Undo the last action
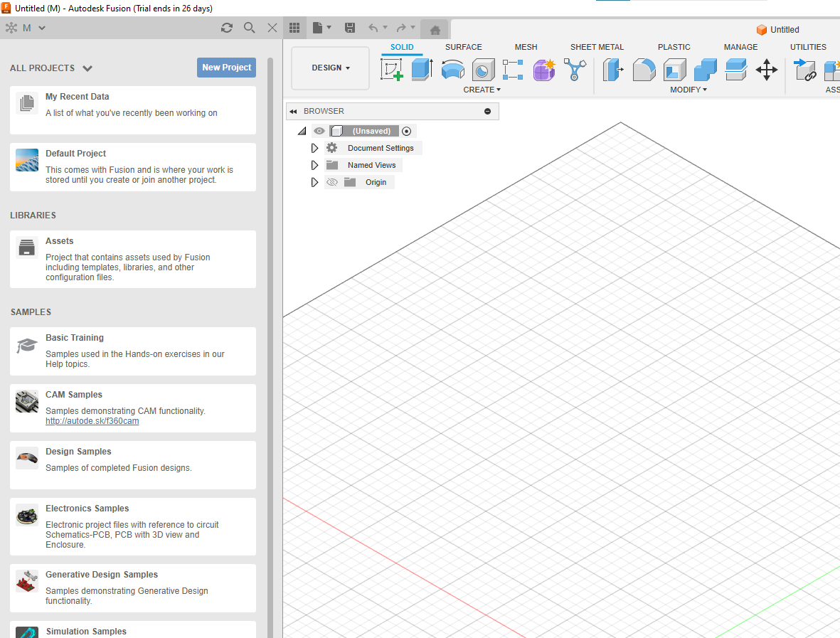The height and width of the screenshot is (638, 840). point(373,28)
